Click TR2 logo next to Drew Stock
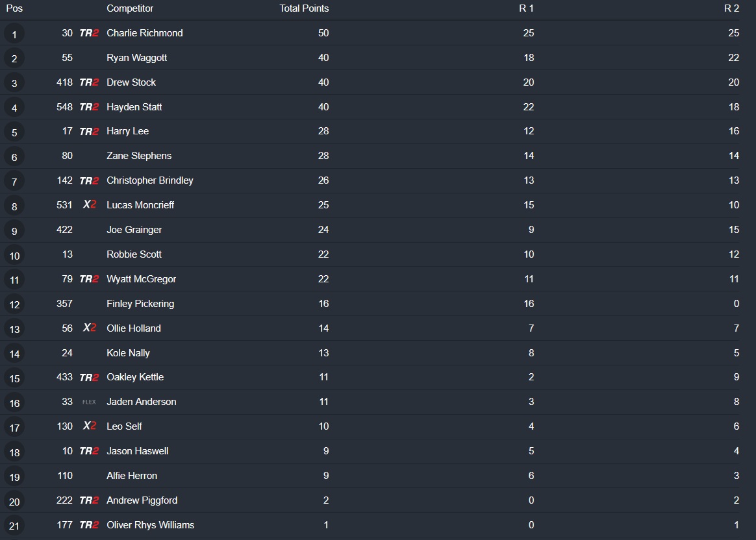 (89, 82)
